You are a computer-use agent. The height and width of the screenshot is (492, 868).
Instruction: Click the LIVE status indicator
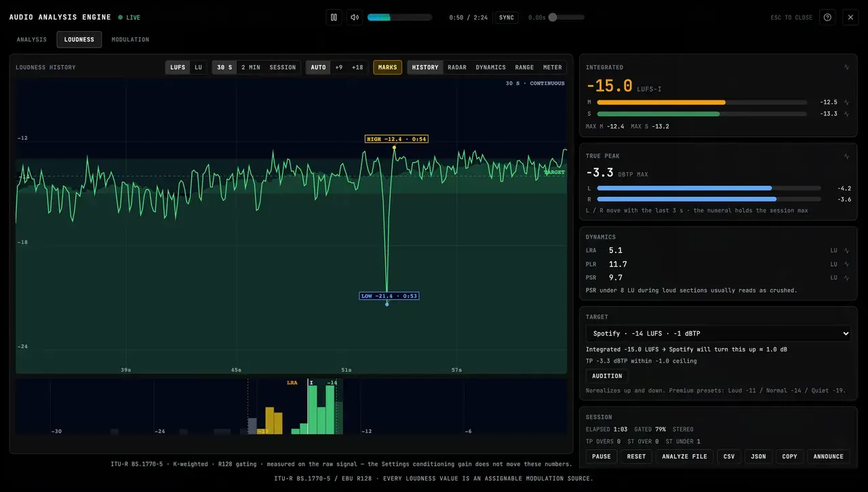tap(130, 18)
